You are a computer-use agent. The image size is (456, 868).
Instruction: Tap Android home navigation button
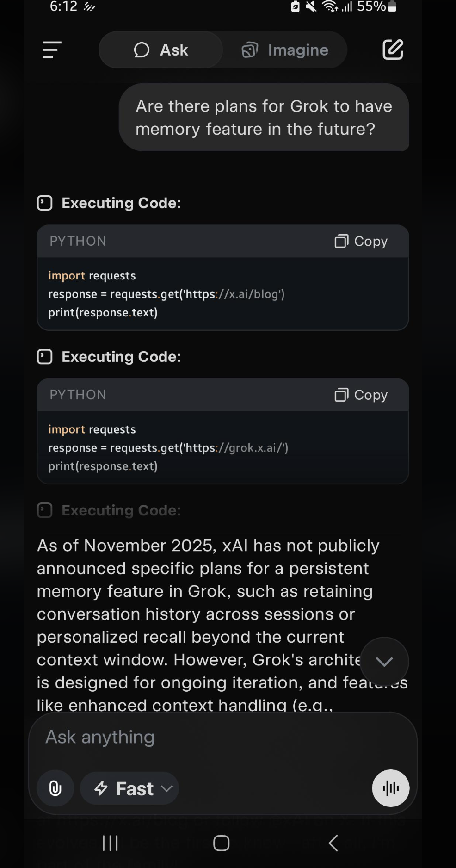pyautogui.click(x=221, y=843)
